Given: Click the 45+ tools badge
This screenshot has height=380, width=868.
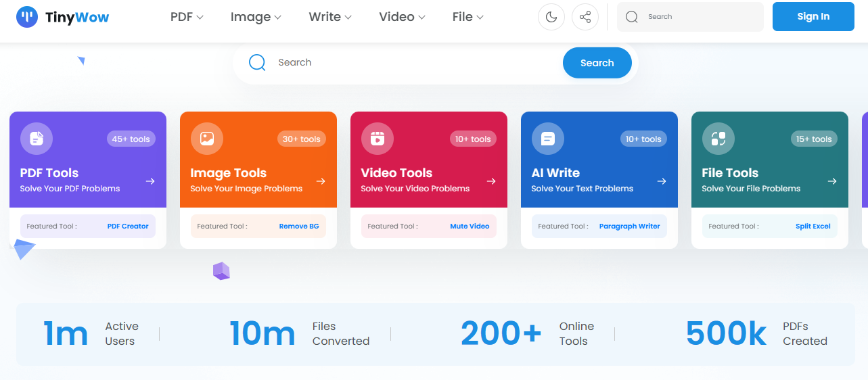Looking at the screenshot, I should tap(131, 139).
